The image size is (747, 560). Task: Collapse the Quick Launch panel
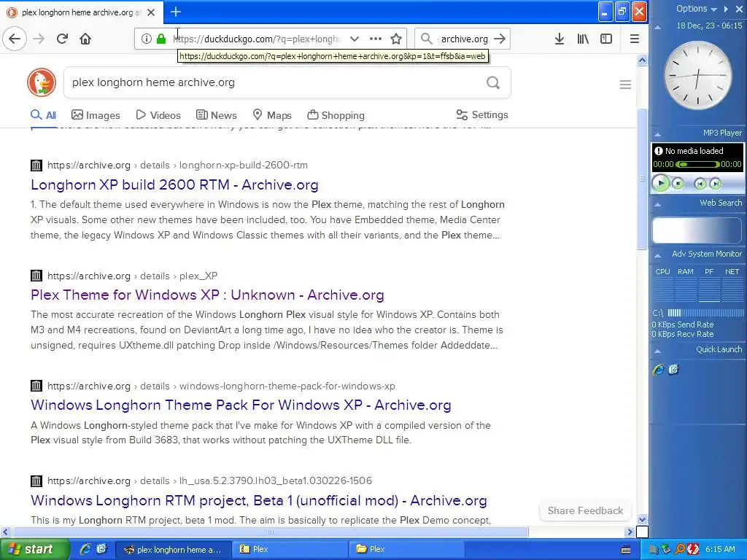pos(657,351)
